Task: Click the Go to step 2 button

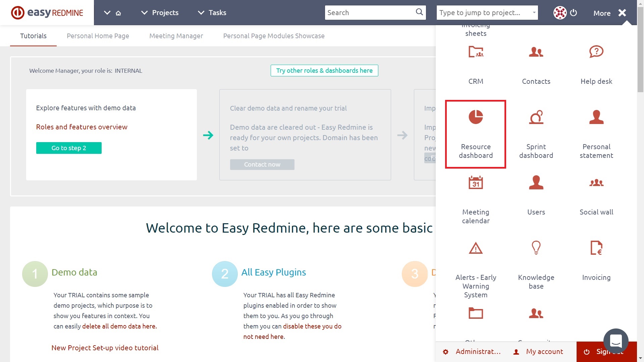Action: click(69, 148)
